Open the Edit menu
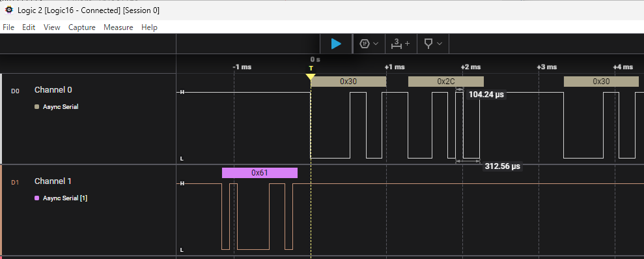 (x=29, y=27)
